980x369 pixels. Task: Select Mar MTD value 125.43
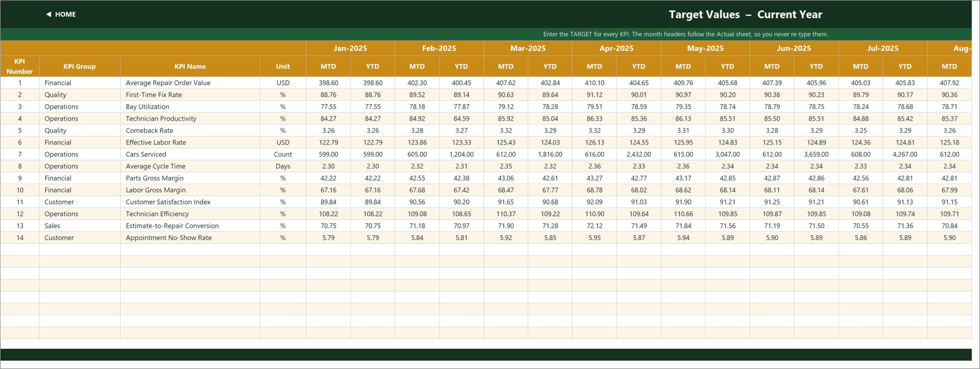506,142
